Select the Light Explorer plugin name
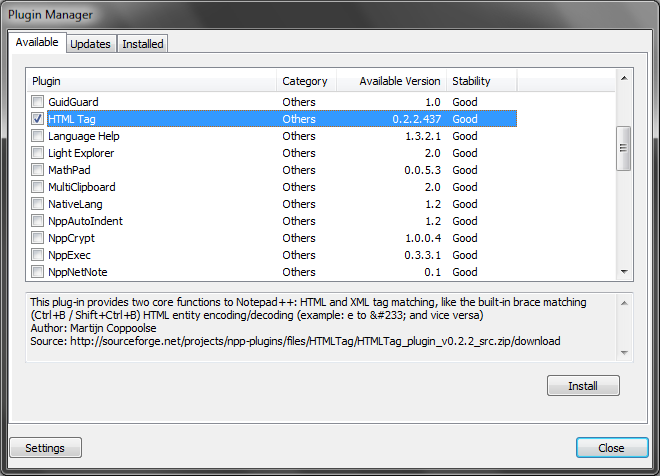 (81, 153)
